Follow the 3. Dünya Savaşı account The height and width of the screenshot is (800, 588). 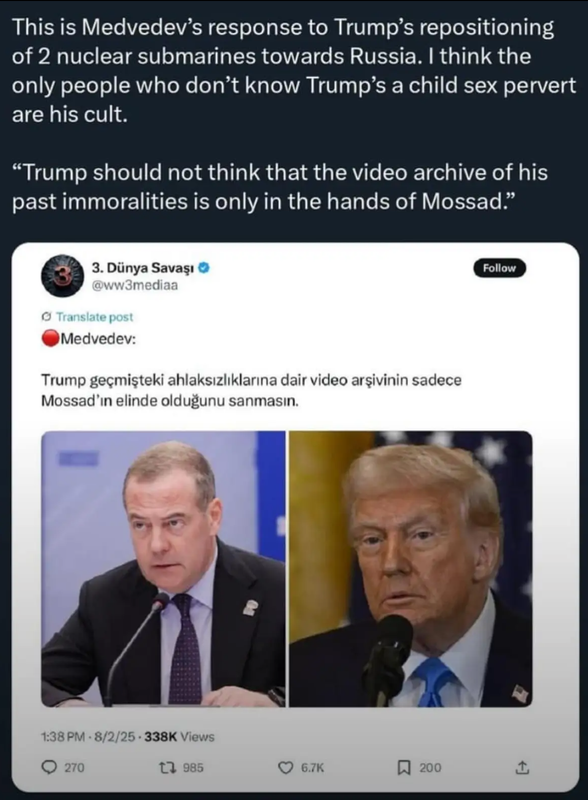[499, 268]
